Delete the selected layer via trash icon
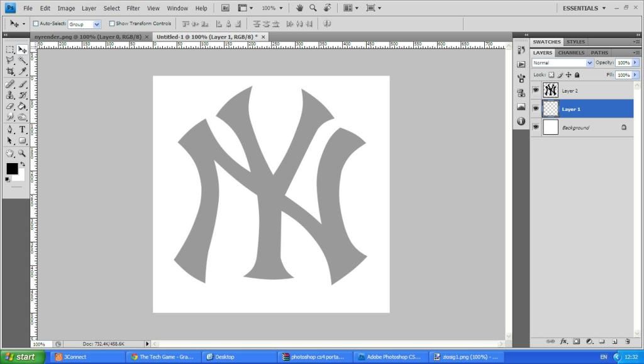The height and width of the screenshot is (364, 644). click(628, 341)
